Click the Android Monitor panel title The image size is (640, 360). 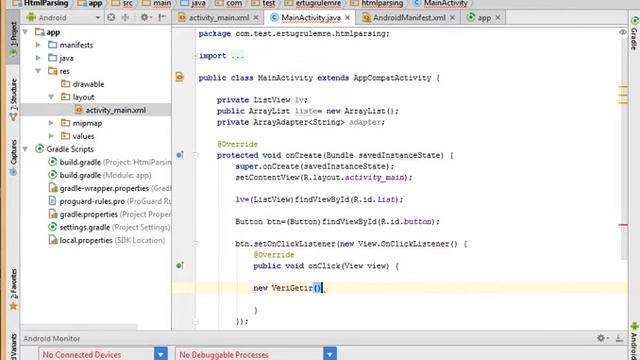(51, 338)
